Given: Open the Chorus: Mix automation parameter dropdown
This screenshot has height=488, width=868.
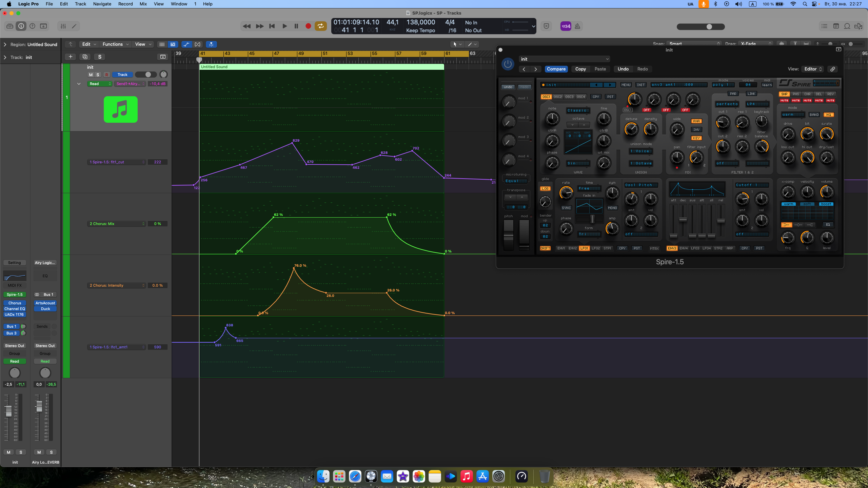Looking at the screenshot, I should point(117,224).
